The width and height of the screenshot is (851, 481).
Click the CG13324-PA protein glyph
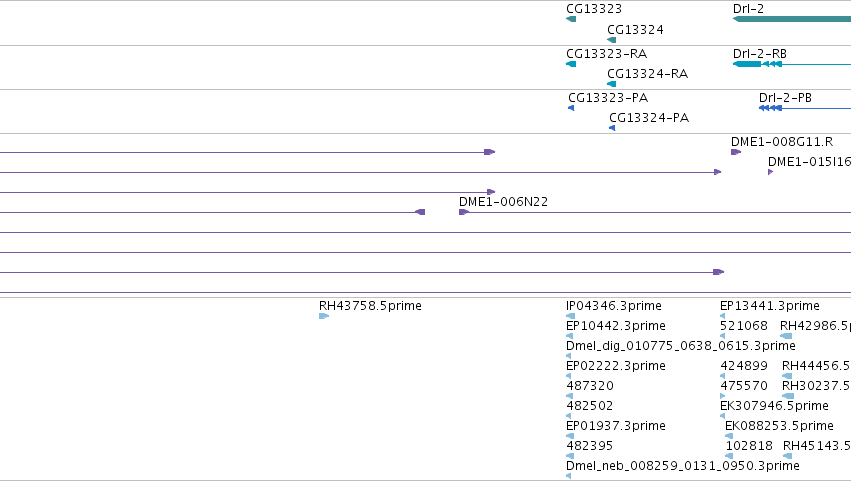[x=612, y=128]
